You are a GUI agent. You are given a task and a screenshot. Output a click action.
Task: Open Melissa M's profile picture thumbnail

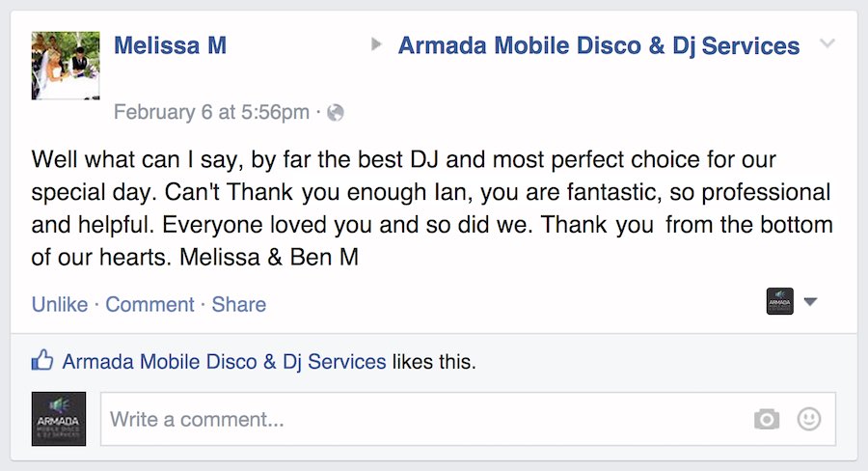66,66
